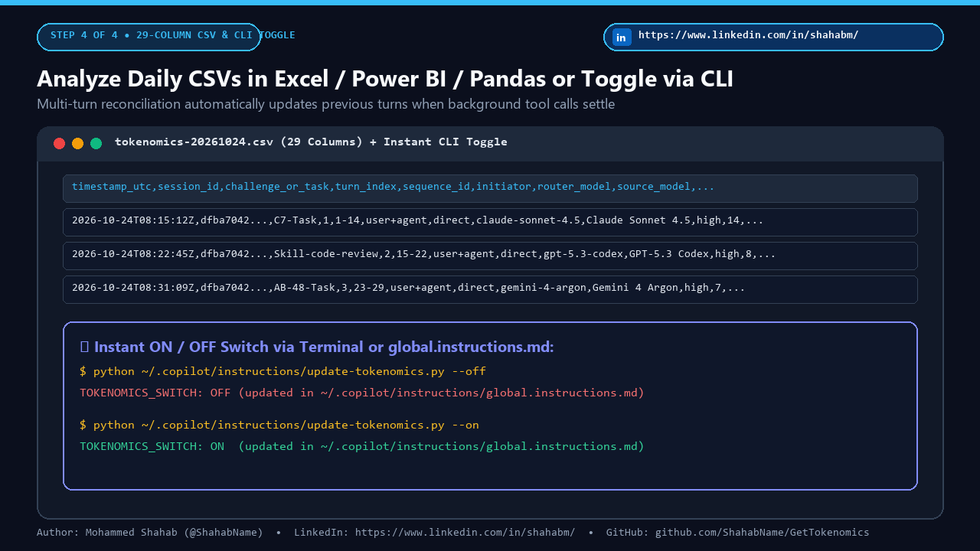
Task: Click the green dot in the CSV window header
Action: pyautogui.click(x=96, y=143)
